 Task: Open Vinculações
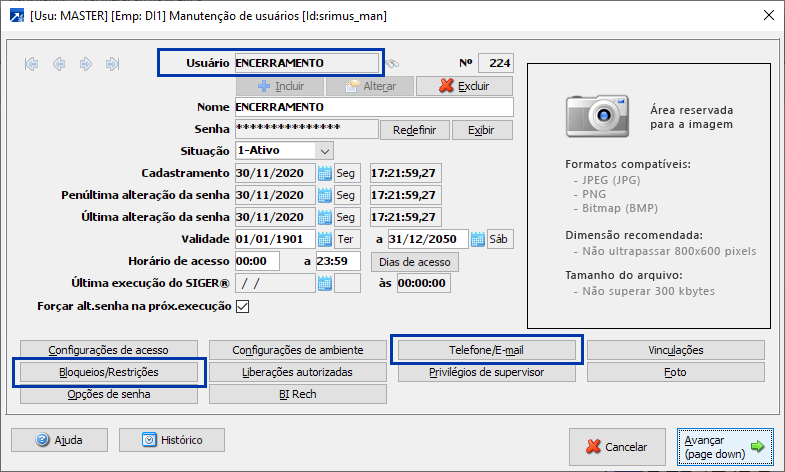pyautogui.click(x=676, y=350)
